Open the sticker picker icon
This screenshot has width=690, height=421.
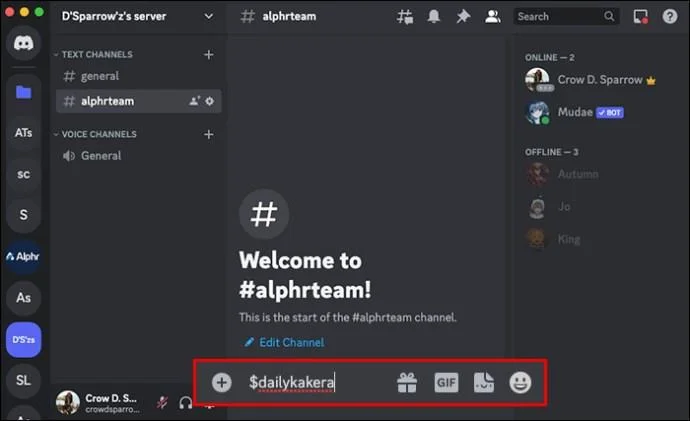(x=484, y=382)
